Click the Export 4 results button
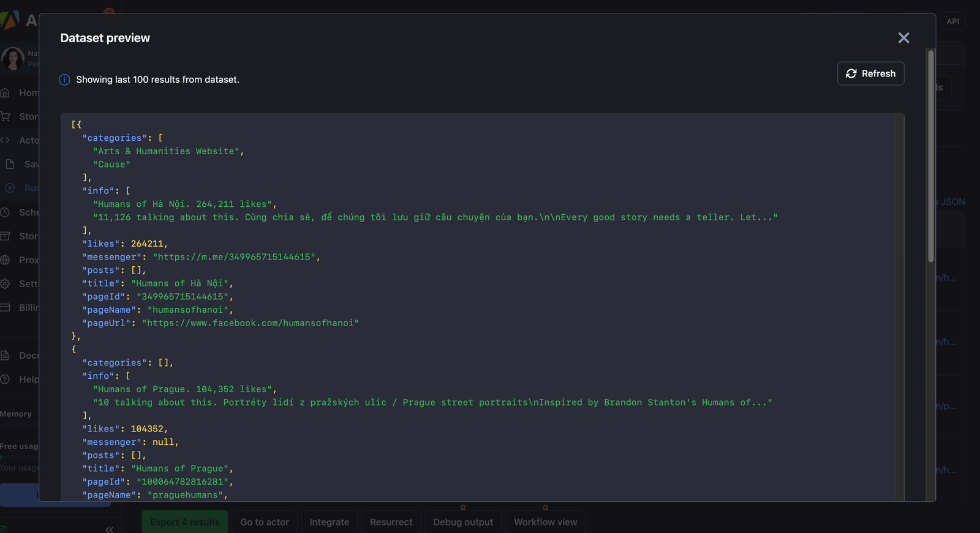Viewport: 980px width, 533px height. [x=184, y=522]
